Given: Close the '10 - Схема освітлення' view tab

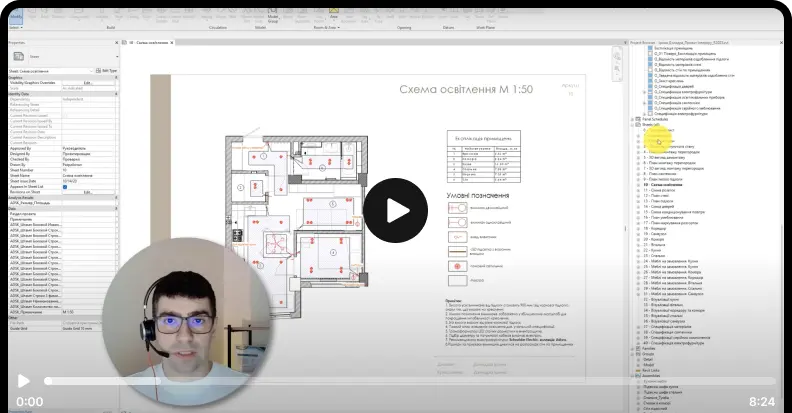Looking at the screenshot, I should tap(172, 43).
